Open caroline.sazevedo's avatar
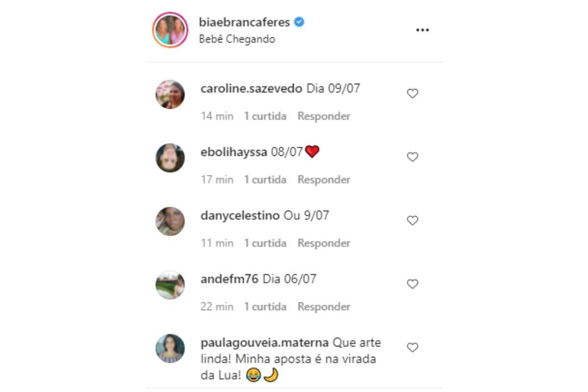Image resolution: width=588 pixels, height=392 pixels. click(x=170, y=94)
